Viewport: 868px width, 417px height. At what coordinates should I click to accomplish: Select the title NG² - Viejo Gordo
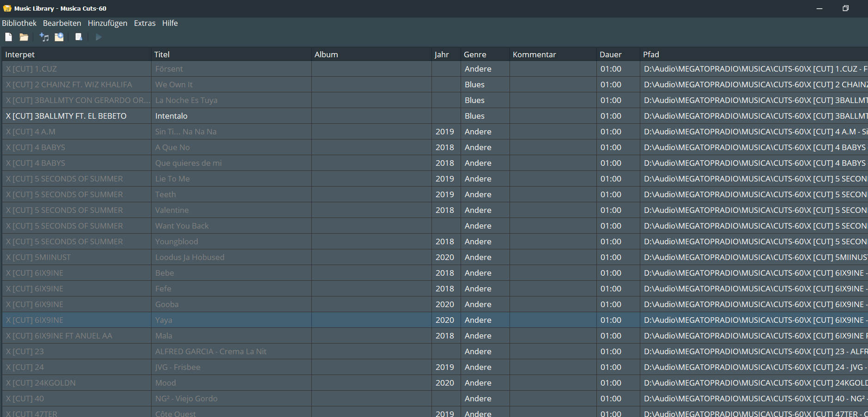(x=186, y=399)
